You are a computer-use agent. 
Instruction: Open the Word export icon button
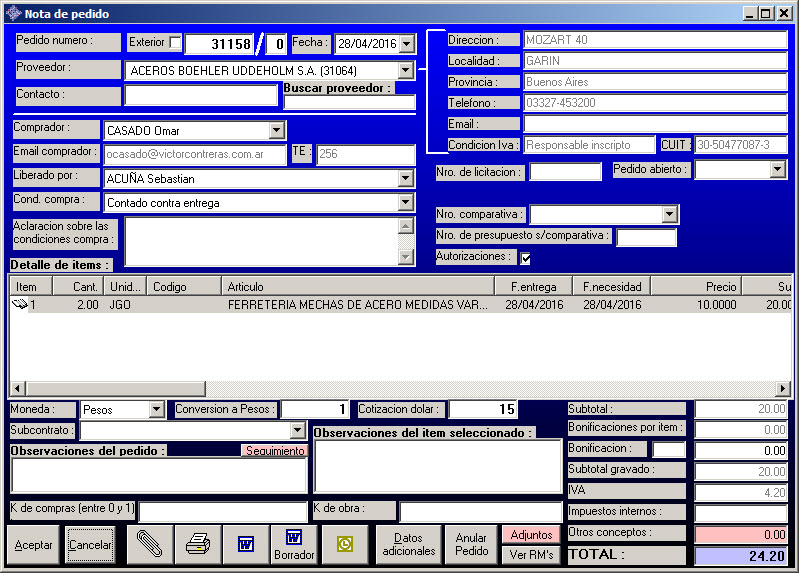pyautogui.click(x=245, y=545)
